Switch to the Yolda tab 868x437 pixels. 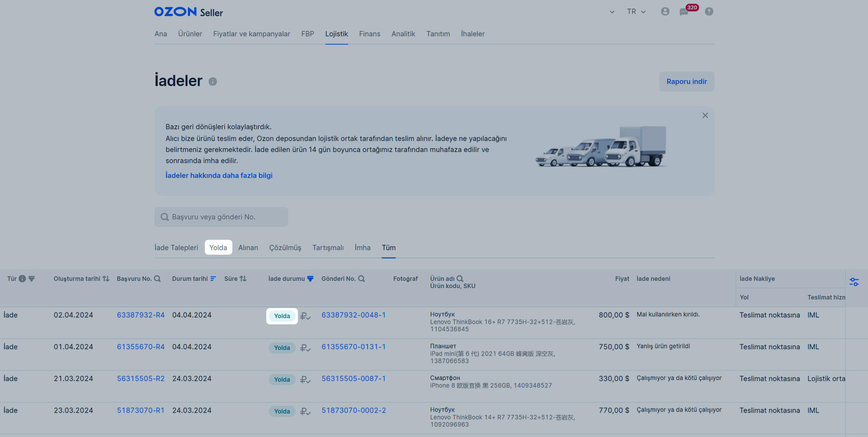pyautogui.click(x=218, y=247)
